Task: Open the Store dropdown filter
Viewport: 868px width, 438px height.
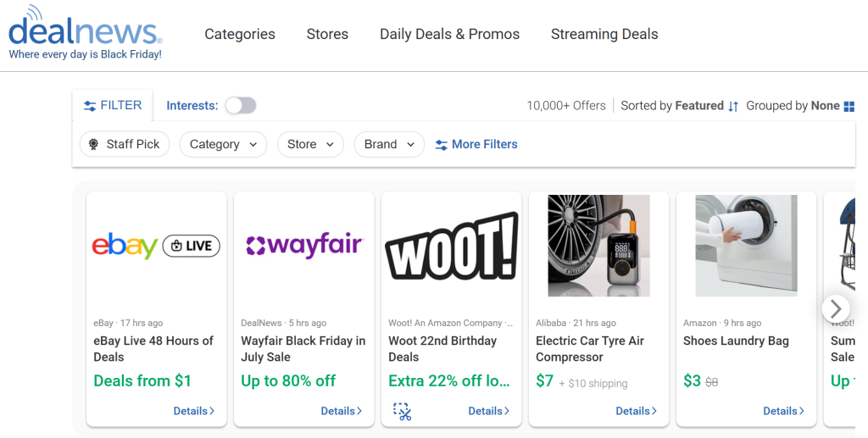Action: [310, 144]
